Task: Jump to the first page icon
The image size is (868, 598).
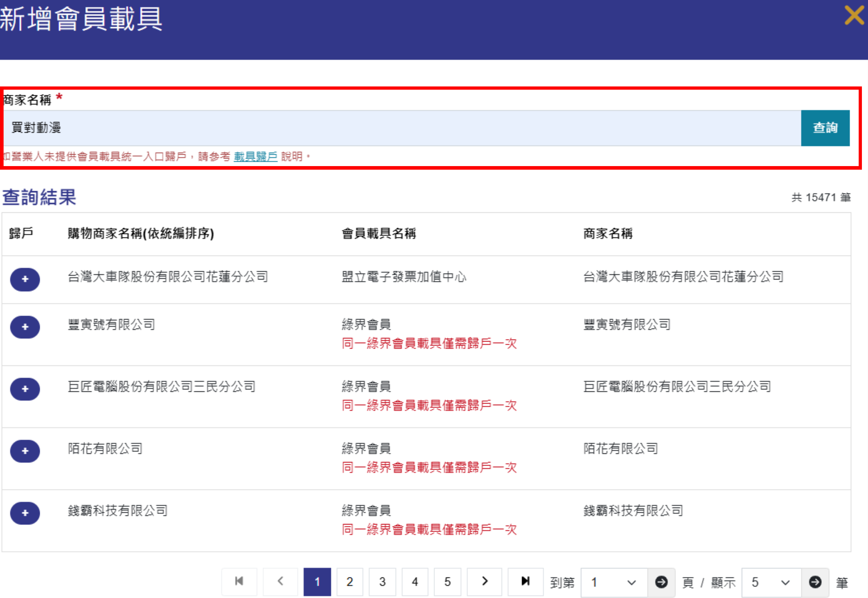Action: (239, 581)
